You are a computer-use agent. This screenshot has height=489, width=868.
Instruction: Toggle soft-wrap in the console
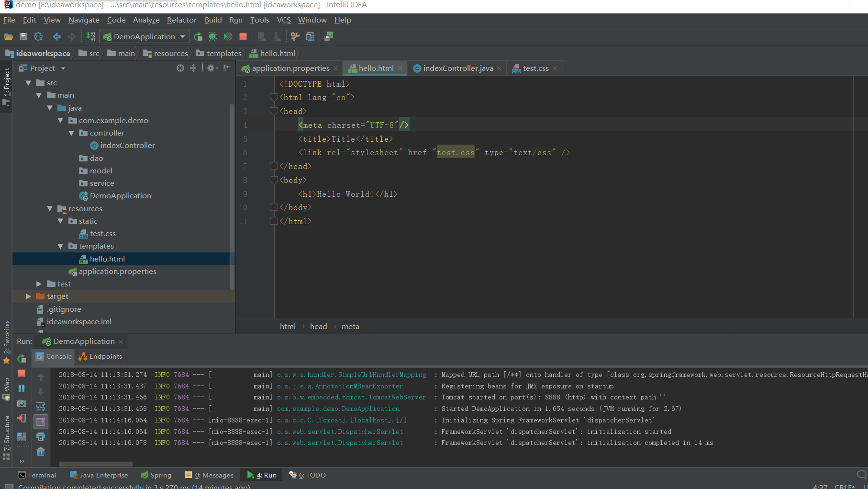(x=41, y=407)
